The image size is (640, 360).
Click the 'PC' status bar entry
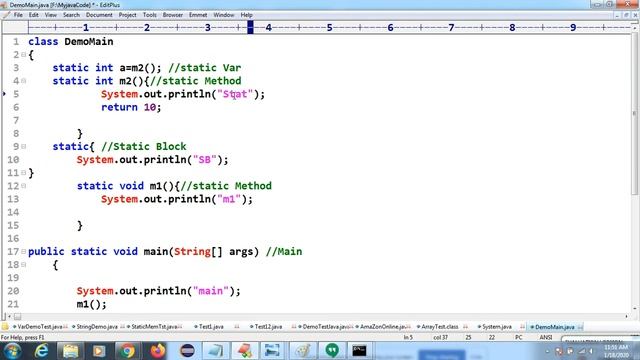[x=518, y=337]
